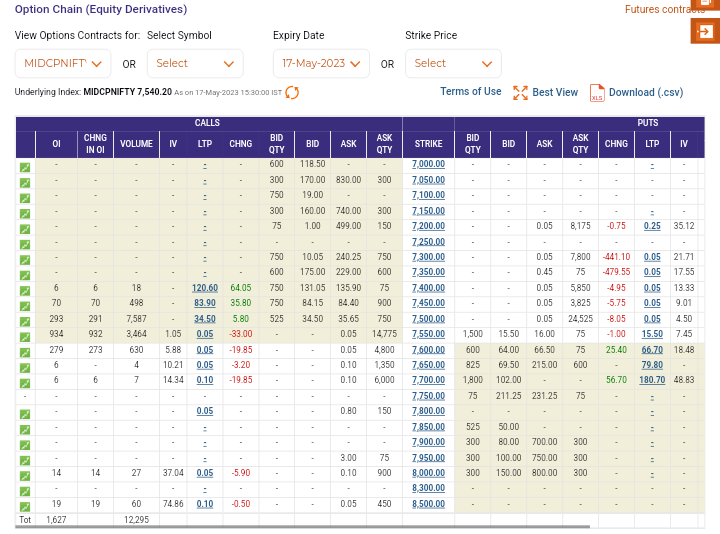Open the Strike Price Select dropdown

[x=453, y=63]
